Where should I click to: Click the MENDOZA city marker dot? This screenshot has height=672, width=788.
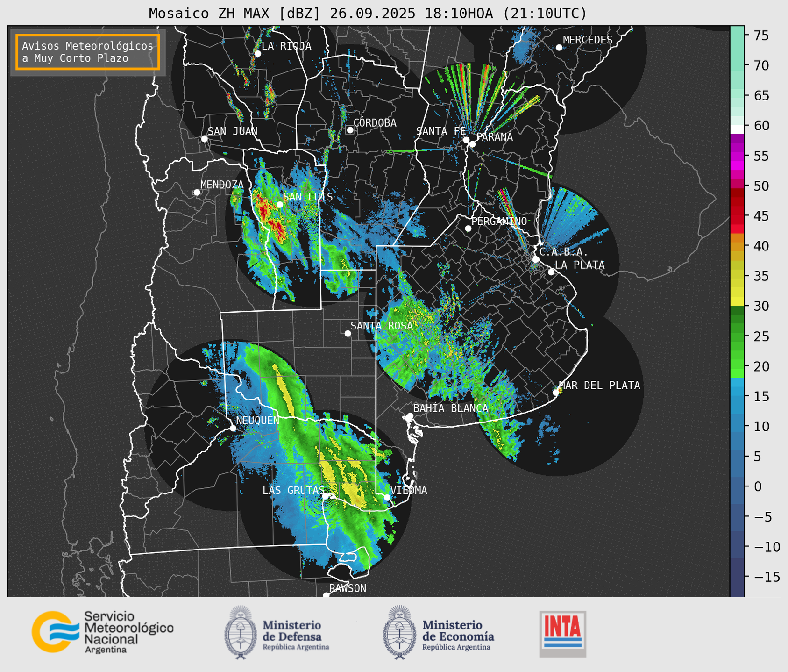(197, 193)
